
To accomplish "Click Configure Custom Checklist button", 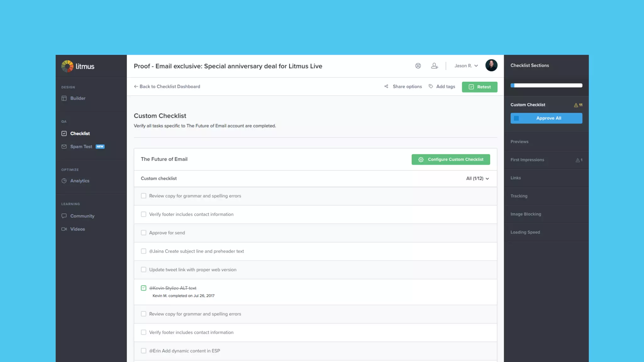I will click(x=451, y=159).
